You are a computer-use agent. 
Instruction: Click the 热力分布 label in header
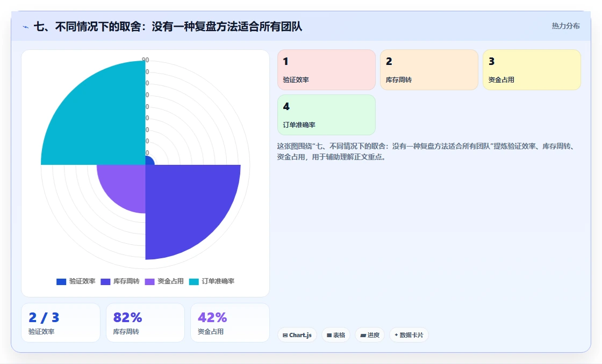point(565,26)
